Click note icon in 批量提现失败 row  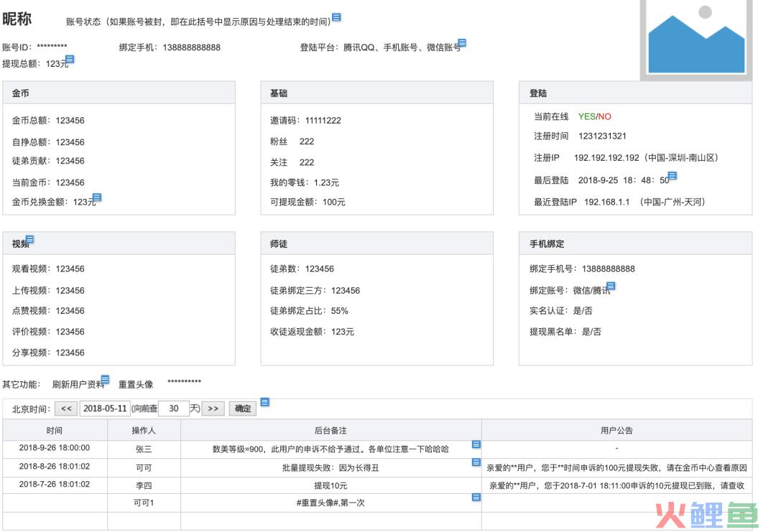point(476,462)
